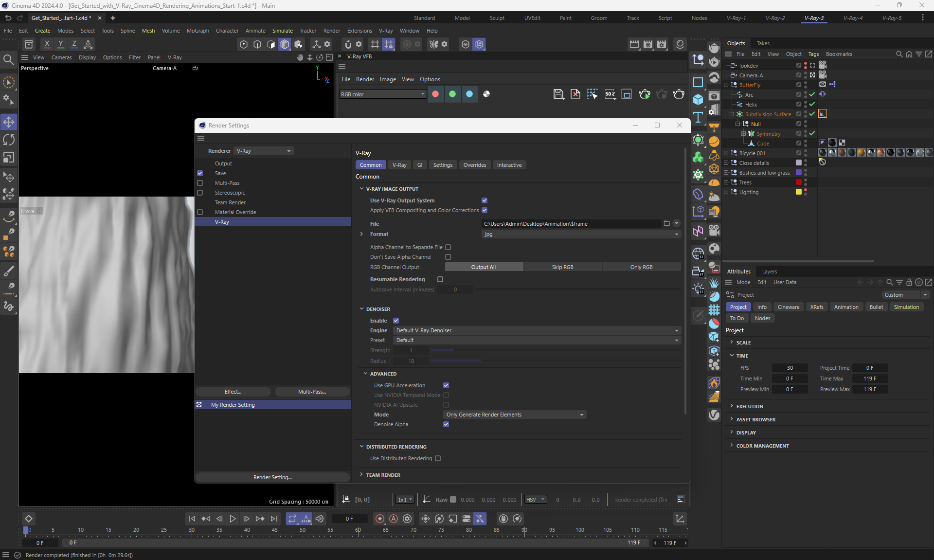Click the Undo arrow icon

(x=8, y=18)
